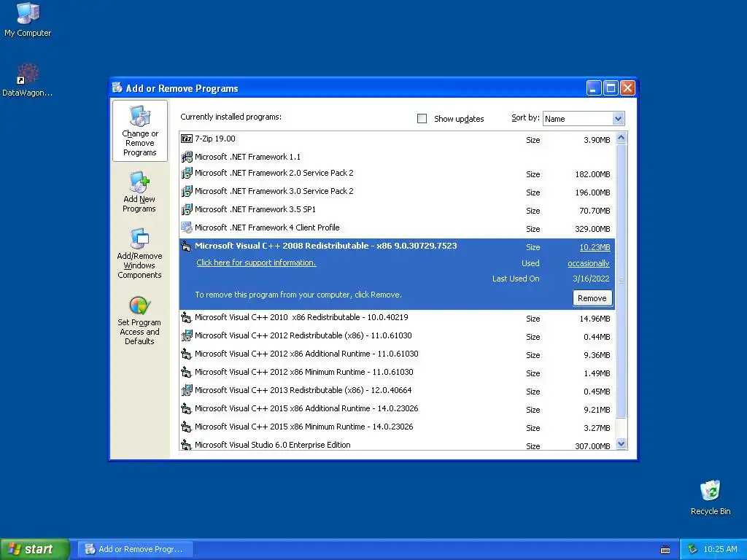This screenshot has height=560, width=747.
Task: Click the .NET Framework 2.0 Service Pack 2 icon
Action: tap(187, 173)
